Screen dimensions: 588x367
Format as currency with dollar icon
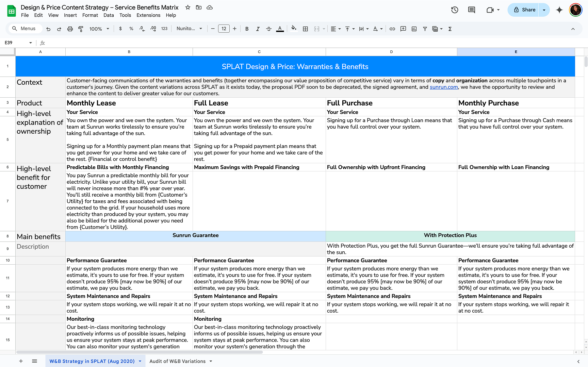(x=120, y=29)
